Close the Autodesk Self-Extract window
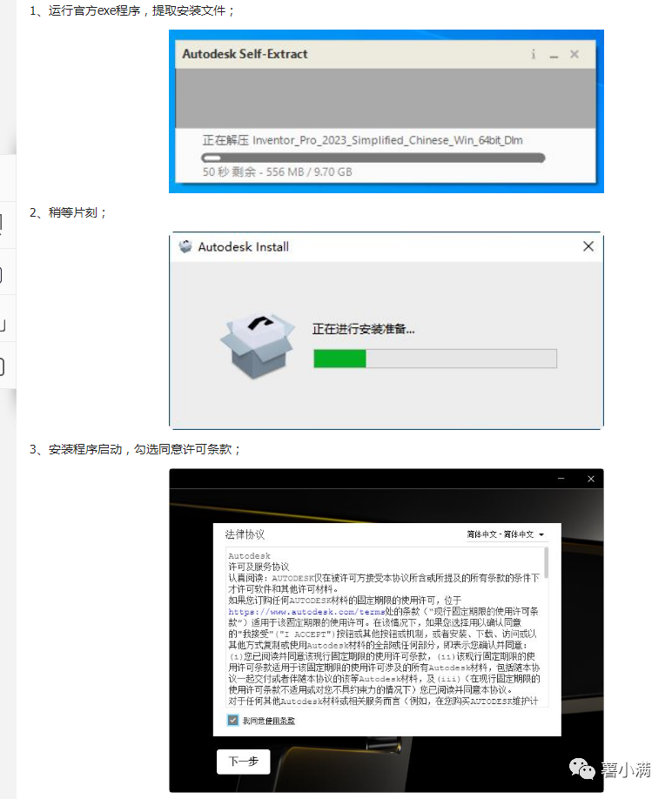This screenshot has width=672, height=799. [575, 54]
